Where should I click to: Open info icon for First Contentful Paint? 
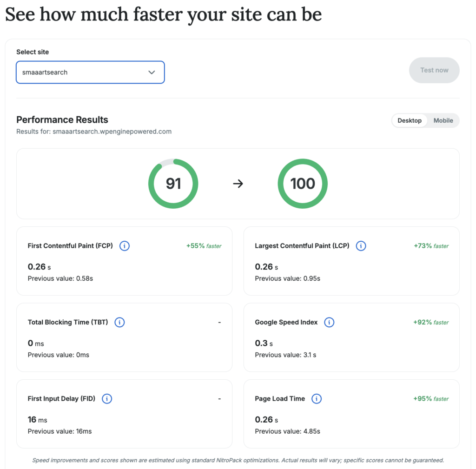124,246
